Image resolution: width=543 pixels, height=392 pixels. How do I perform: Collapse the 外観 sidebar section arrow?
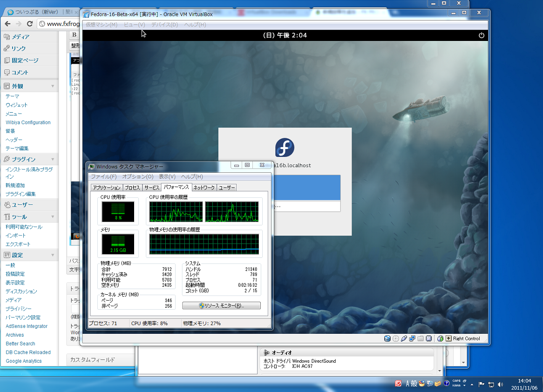pyautogui.click(x=53, y=86)
